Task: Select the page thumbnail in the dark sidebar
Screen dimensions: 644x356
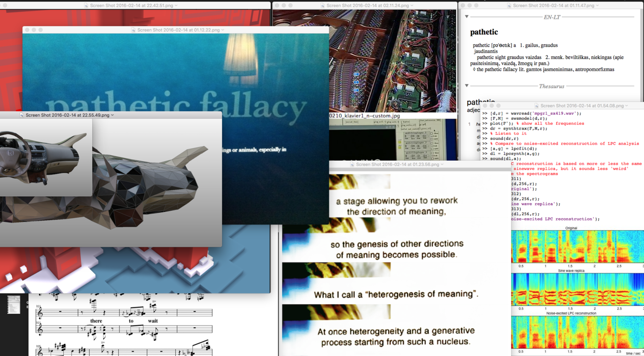Action: pyautogui.click(x=14, y=304)
